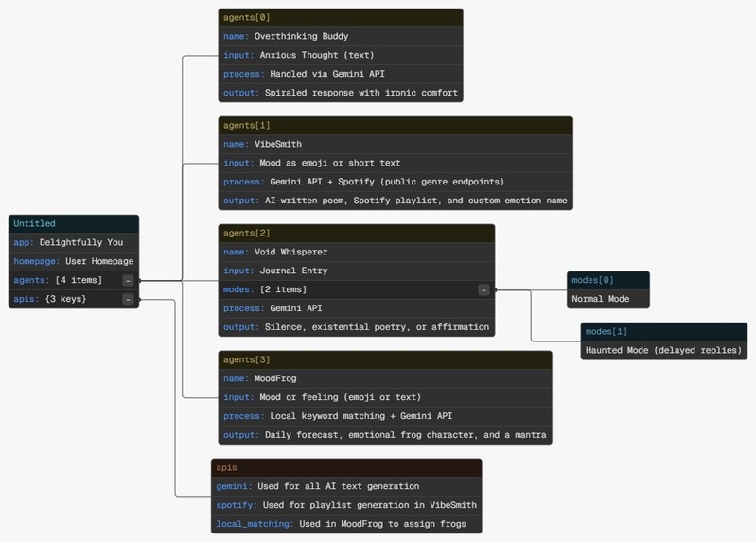Select the Haunted Mode (delayed replies) value
The width and height of the screenshot is (756, 542).
(663, 351)
